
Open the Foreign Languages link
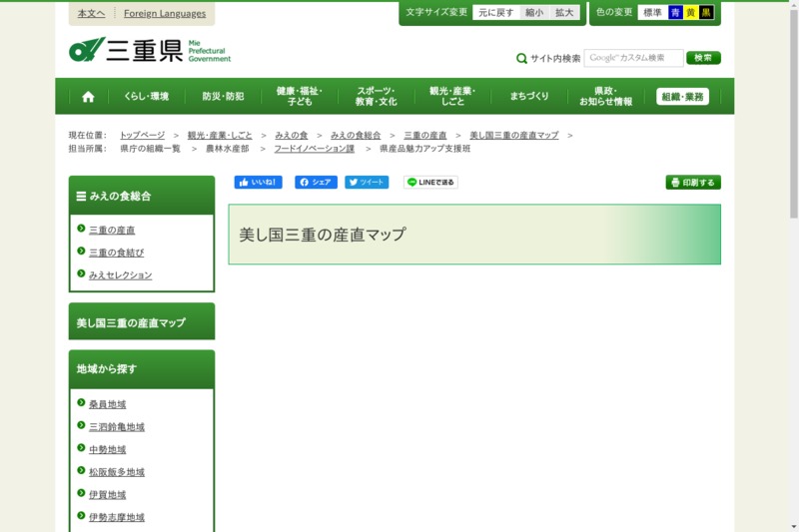(x=165, y=14)
